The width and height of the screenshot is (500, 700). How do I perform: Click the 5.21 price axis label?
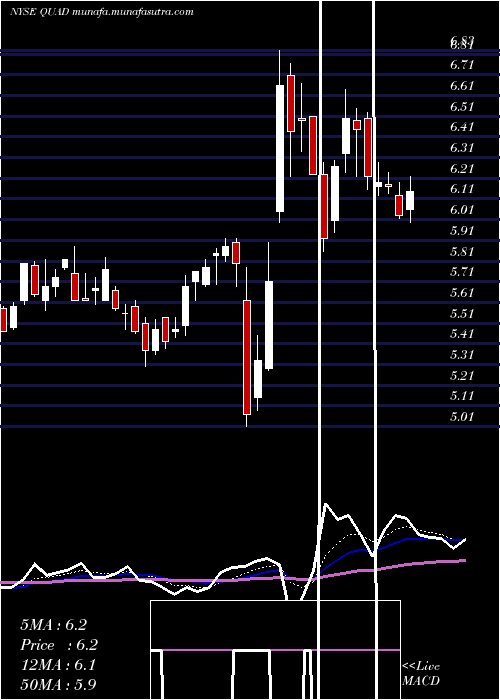(462, 375)
